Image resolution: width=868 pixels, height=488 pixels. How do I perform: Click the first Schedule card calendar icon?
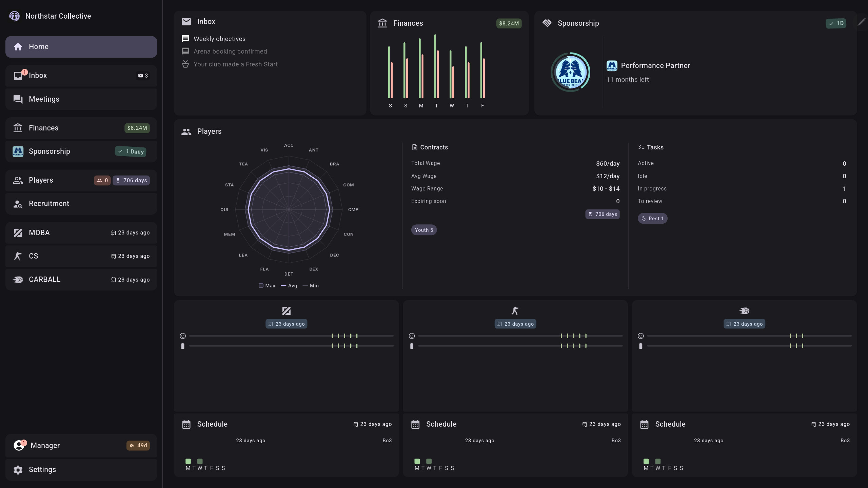point(186,424)
